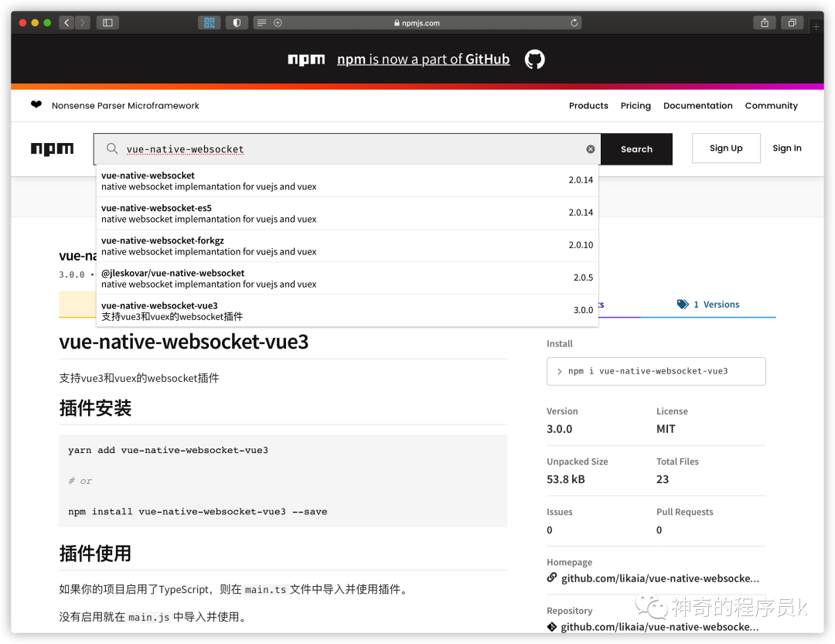Click the yarn add vue-native-websocket-vue3 code line
The image size is (835, 644).
(169, 450)
